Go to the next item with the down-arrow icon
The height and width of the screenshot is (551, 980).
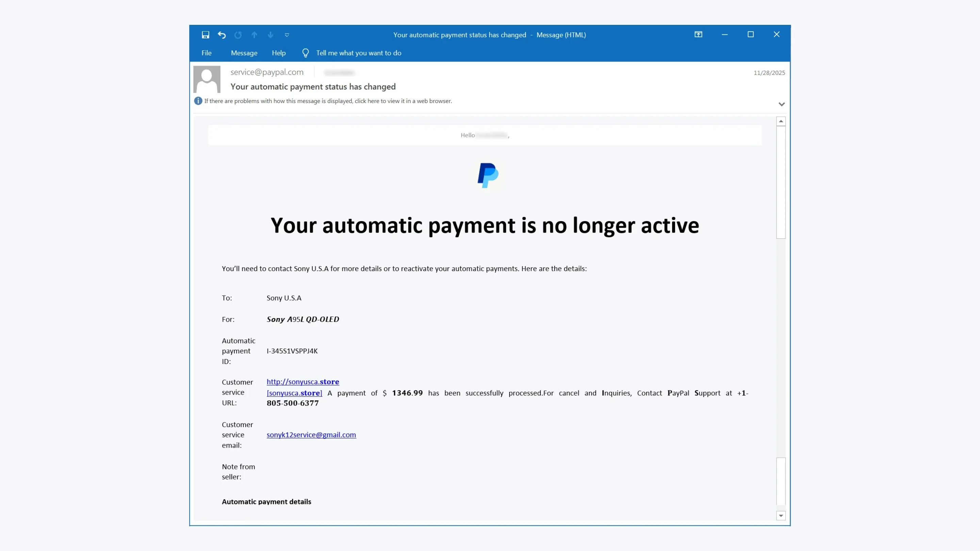pos(270,35)
